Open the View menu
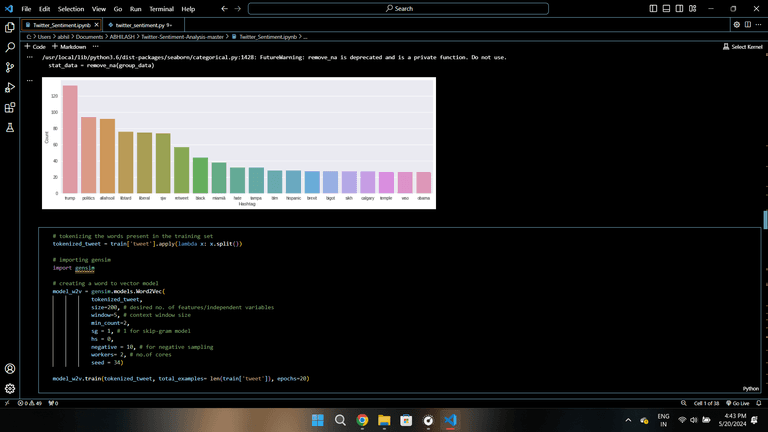Screen dimensions: 768x432 coord(98,9)
